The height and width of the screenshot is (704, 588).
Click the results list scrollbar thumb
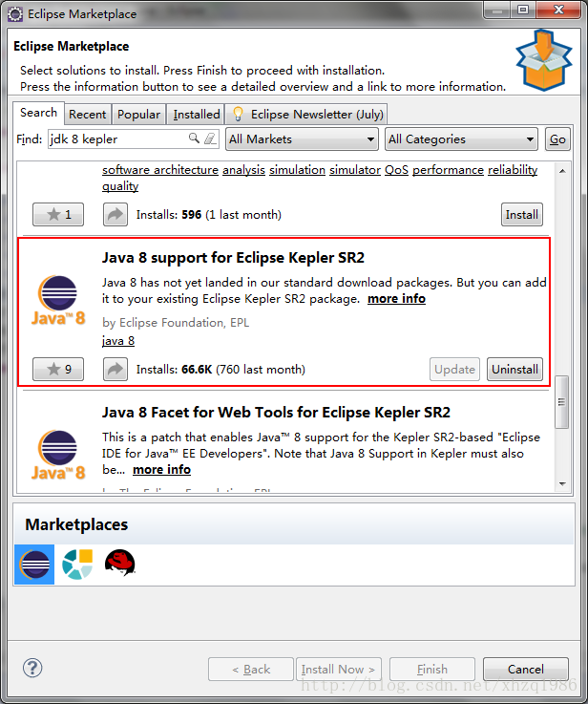(561, 402)
